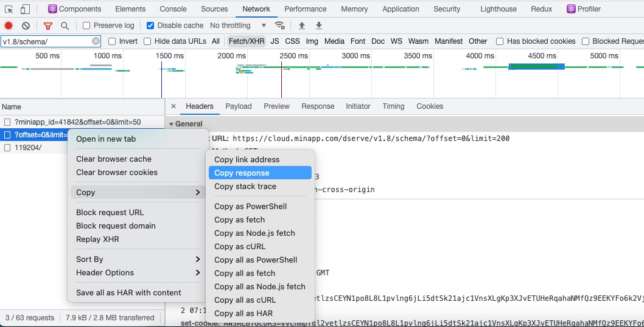
Task: Open the Initiator tab
Action: (x=358, y=106)
